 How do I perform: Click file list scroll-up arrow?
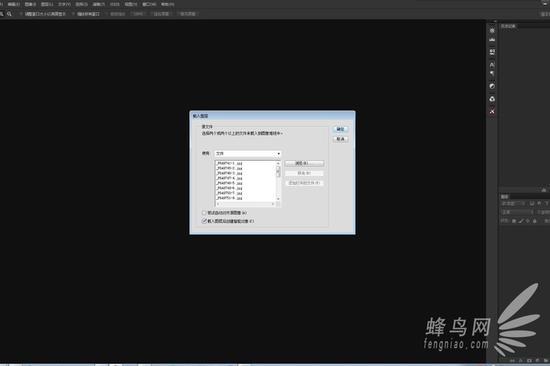(x=278, y=164)
